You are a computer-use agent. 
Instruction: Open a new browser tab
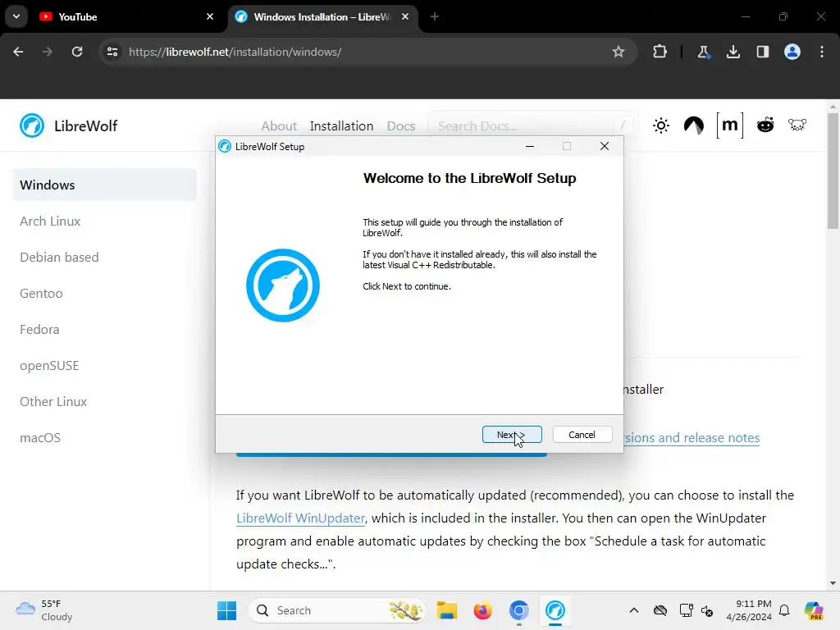tap(435, 16)
